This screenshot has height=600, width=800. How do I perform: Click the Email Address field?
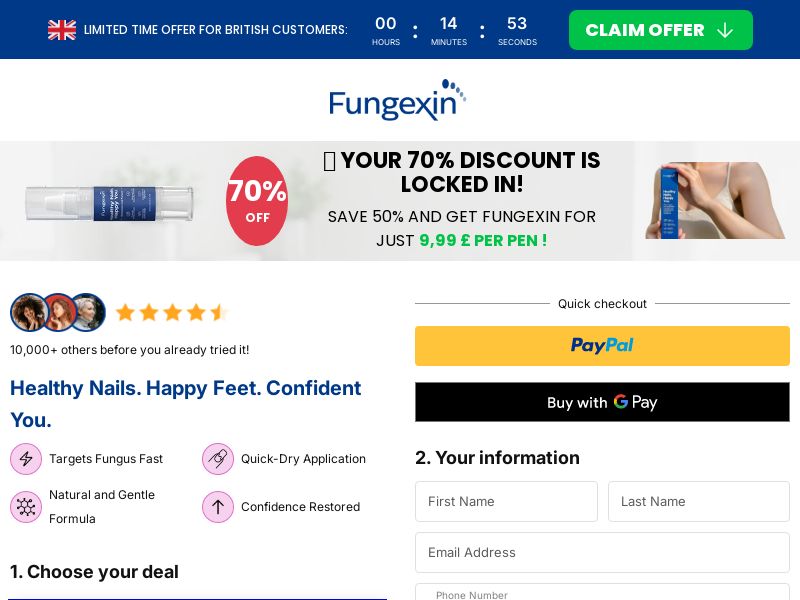[x=602, y=552]
